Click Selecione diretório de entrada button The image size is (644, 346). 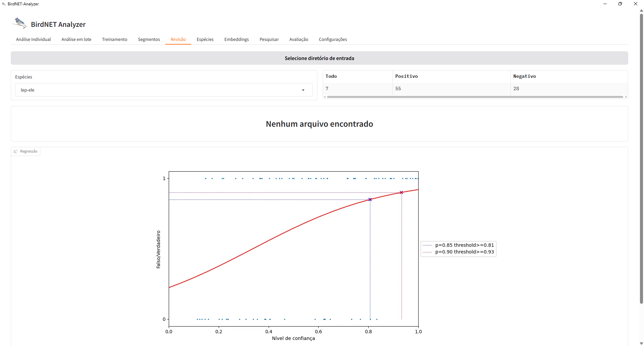coord(319,58)
